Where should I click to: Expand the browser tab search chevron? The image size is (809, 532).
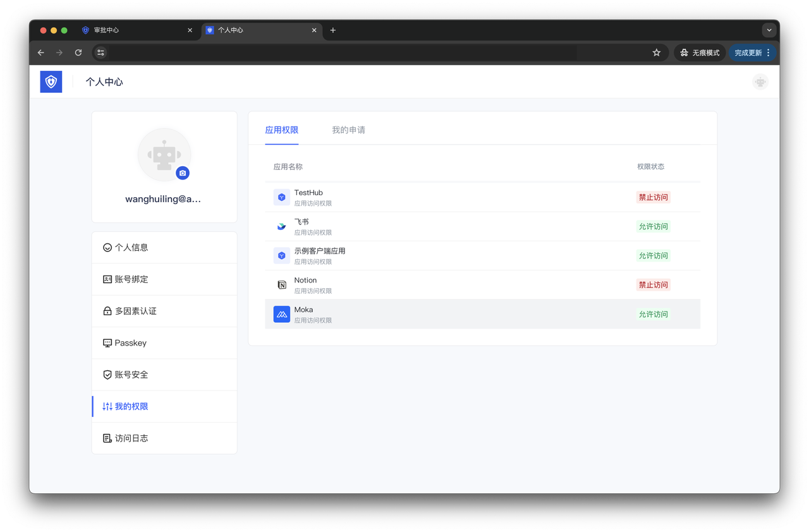(769, 30)
